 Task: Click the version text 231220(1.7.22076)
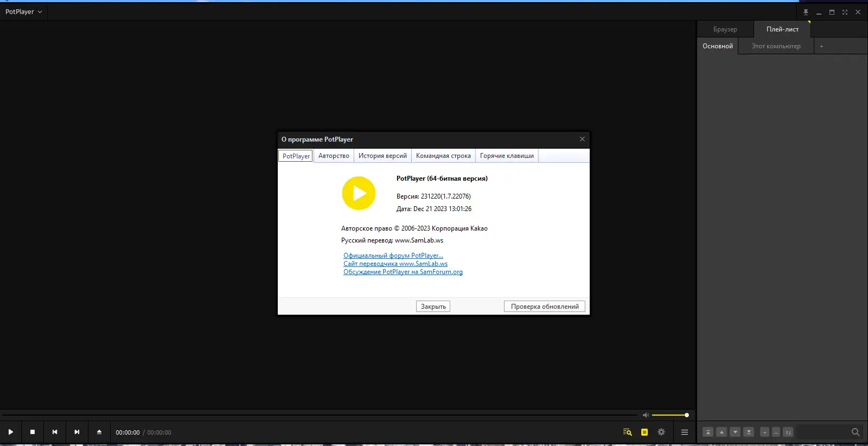[446, 196]
